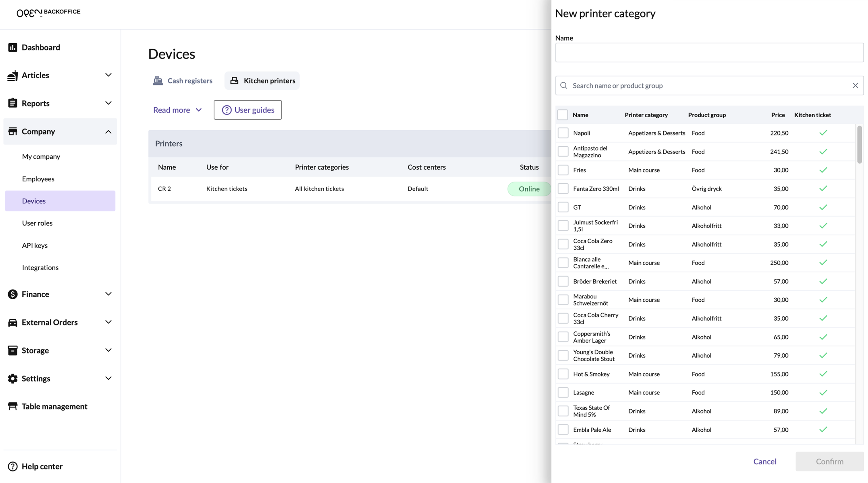Tick the select-all checkbox in header
The width and height of the screenshot is (868, 483).
tap(562, 115)
